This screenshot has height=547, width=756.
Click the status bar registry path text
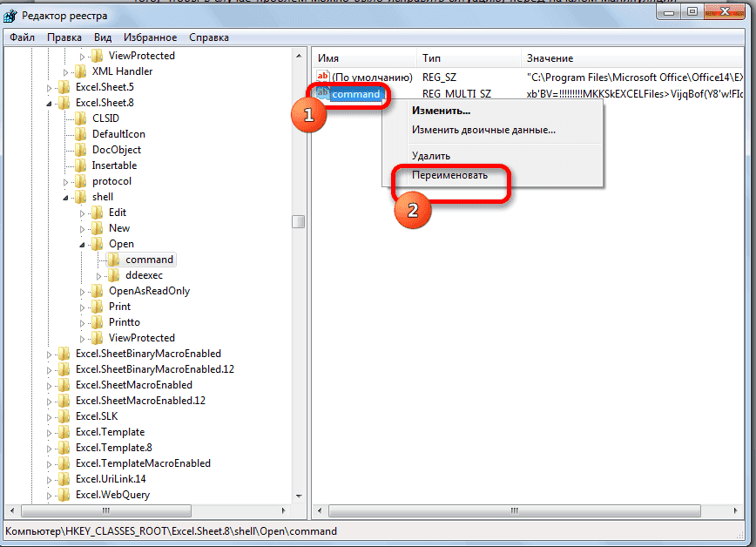172,531
